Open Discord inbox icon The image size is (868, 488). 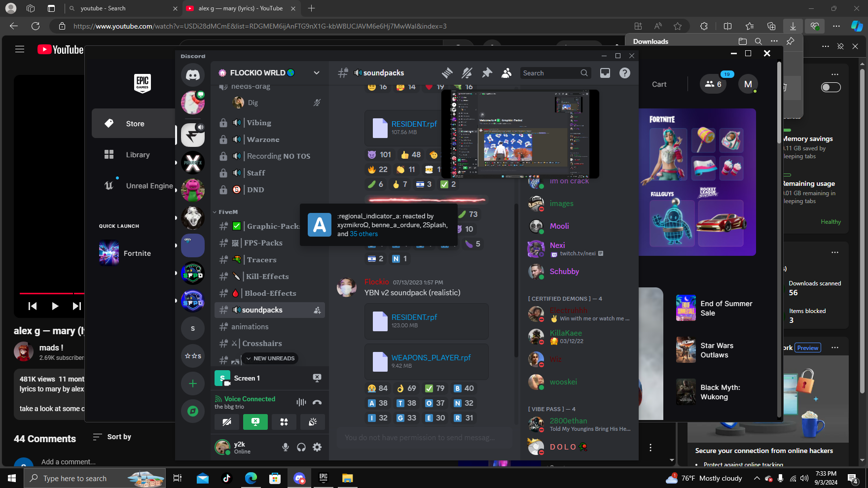605,73
